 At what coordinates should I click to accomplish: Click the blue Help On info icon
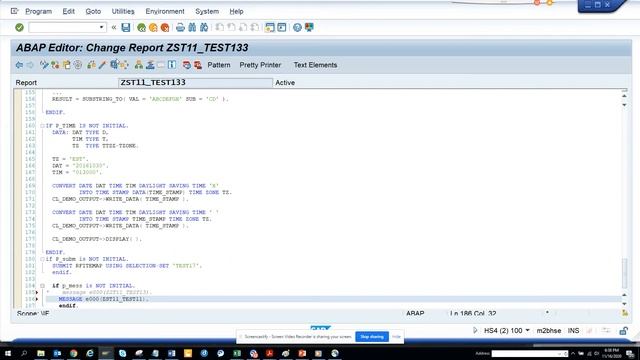click(x=172, y=65)
